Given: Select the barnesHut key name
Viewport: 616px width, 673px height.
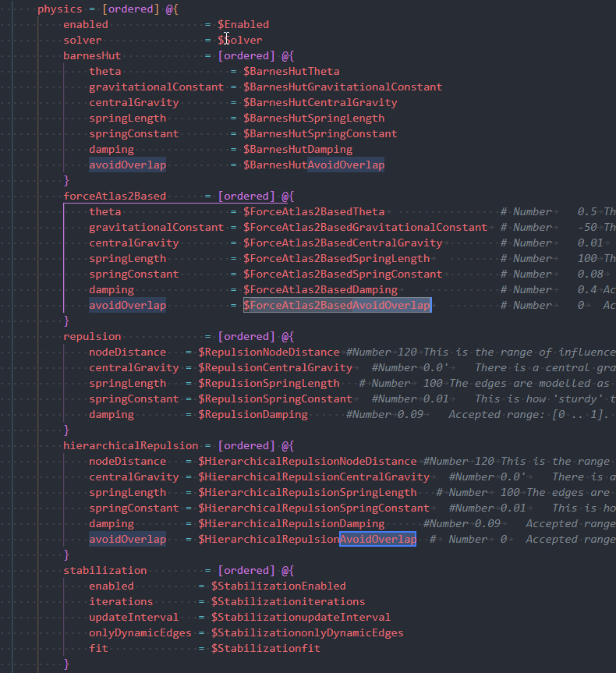Looking at the screenshot, I should [92, 56].
